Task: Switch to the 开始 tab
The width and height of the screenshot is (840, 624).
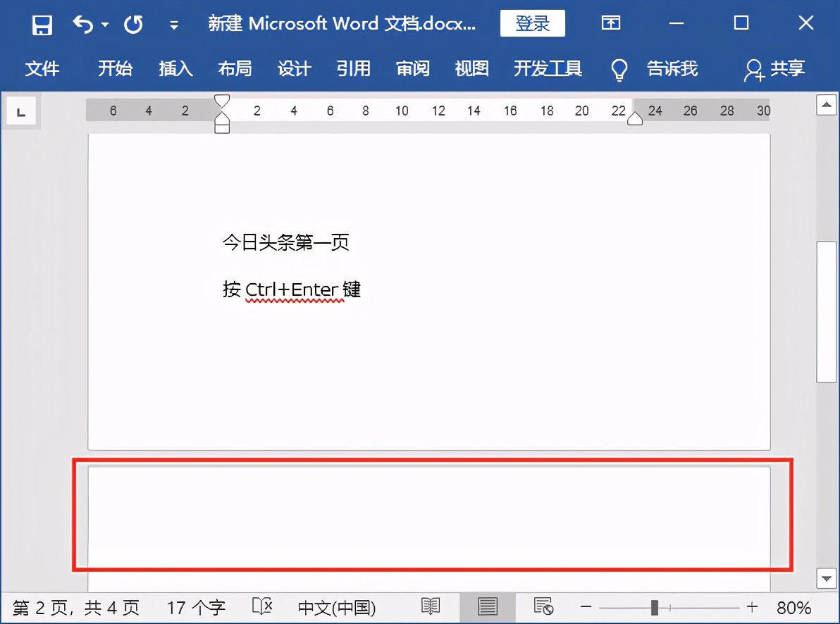Action: (x=115, y=68)
